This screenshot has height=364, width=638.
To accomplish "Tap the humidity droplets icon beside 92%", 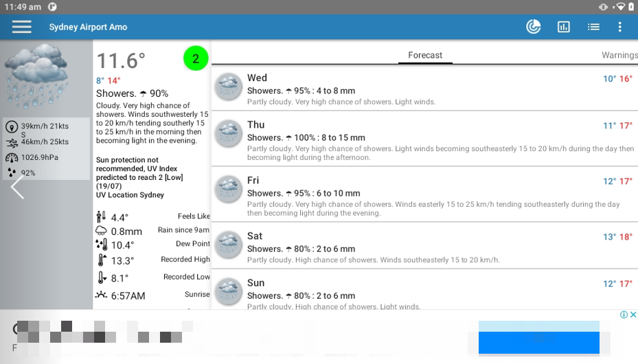I will coord(12,173).
